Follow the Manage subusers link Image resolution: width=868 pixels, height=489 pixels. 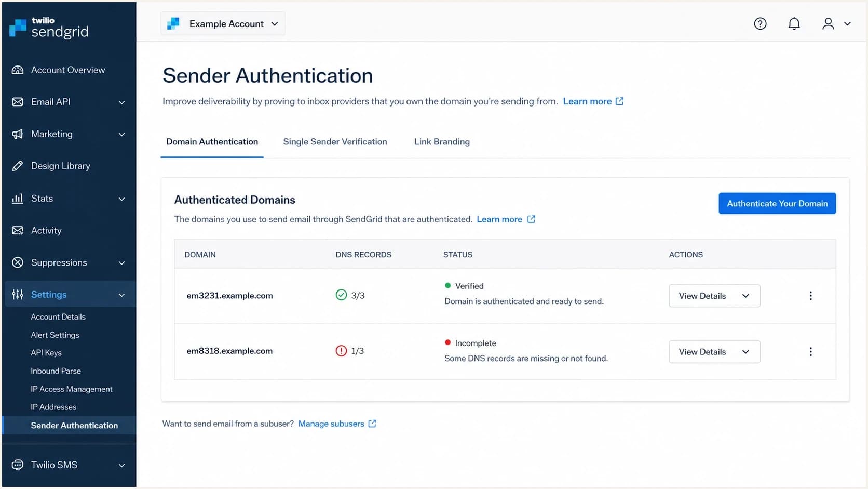coord(331,424)
